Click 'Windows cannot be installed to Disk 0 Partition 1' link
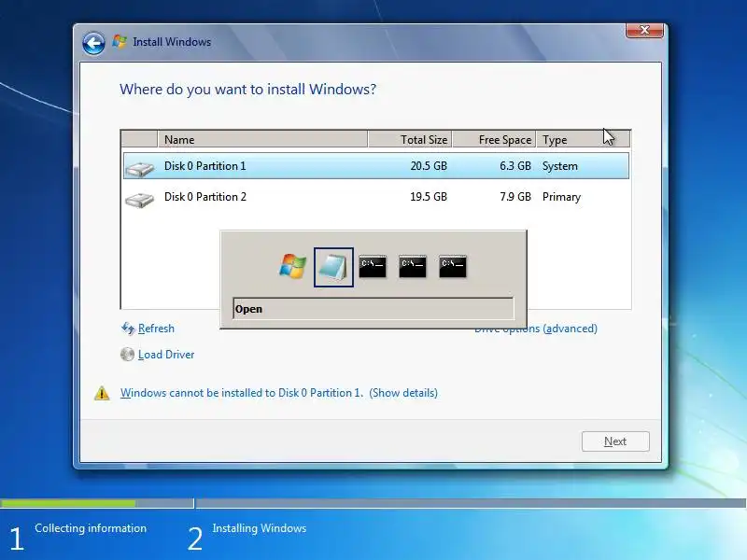Screen dimensions: 747x560 (x=242, y=393)
